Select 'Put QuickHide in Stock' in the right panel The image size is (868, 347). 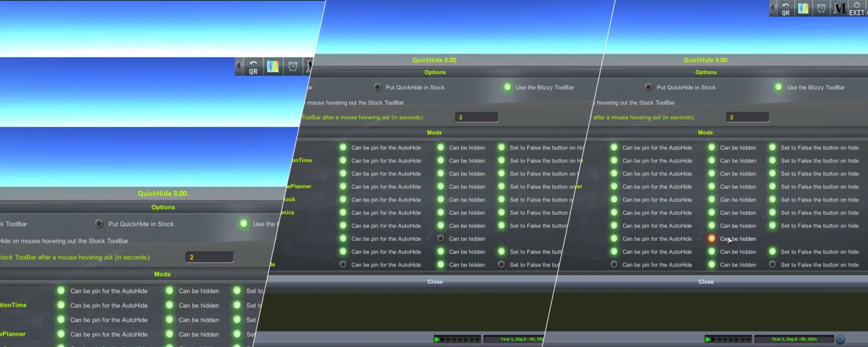click(649, 87)
